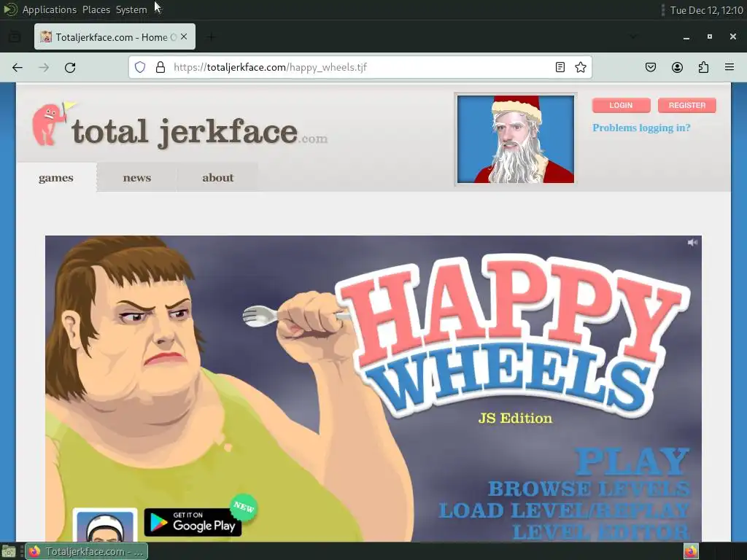Click the forward navigation arrow
The width and height of the screenshot is (747, 560).
tap(44, 68)
